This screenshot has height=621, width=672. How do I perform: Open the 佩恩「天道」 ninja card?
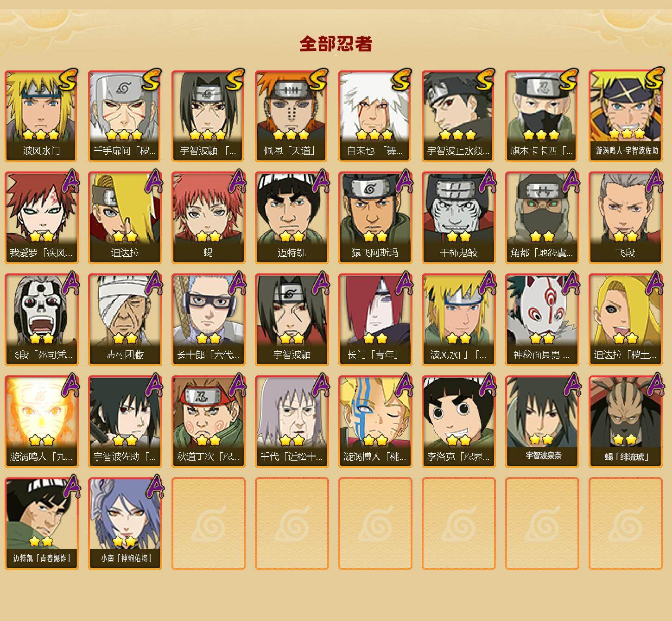[x=292, y=116]
